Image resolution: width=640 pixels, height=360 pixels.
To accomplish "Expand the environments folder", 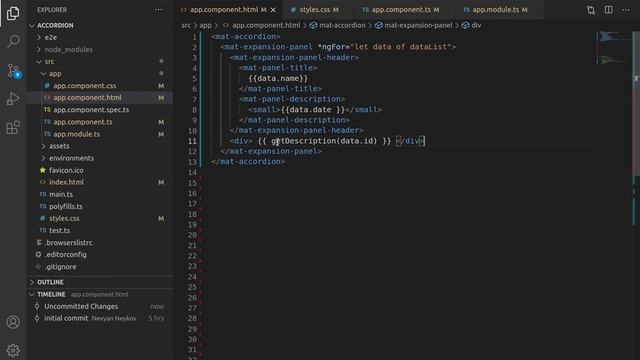I will 71,158.
